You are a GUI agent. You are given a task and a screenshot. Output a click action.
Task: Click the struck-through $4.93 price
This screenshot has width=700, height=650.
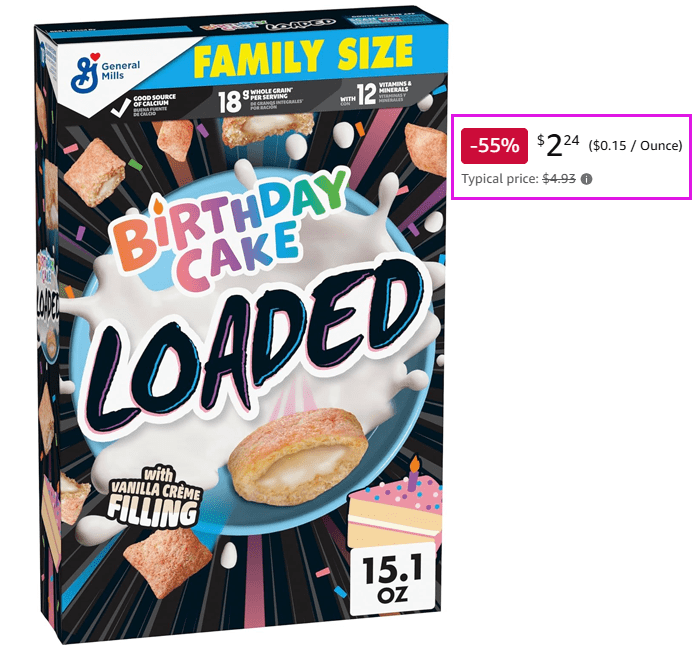(x=559, y=179)
